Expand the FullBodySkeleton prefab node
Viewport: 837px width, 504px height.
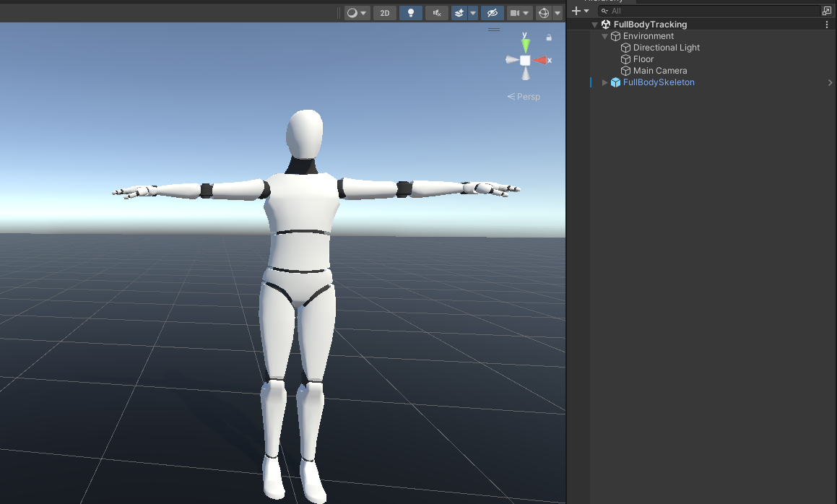click(x=605, y=82)
